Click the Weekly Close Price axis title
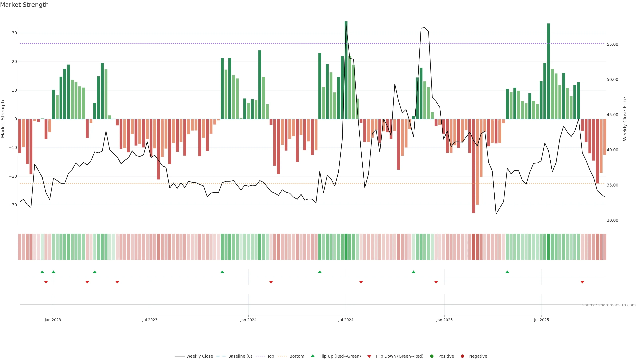 pos(625,119)
